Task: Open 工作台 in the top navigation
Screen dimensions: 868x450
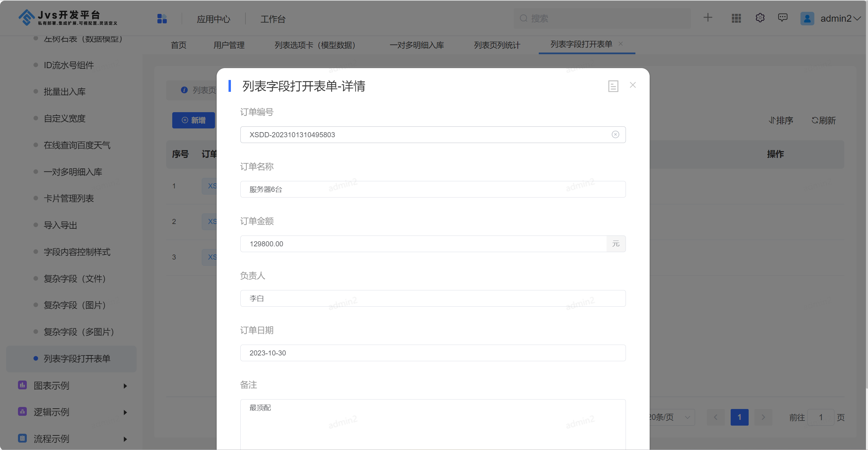Action: (273, 19)
